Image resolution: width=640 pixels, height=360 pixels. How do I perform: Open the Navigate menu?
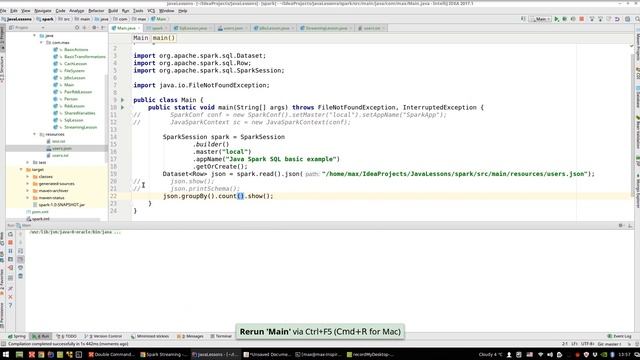click(42, 11)
